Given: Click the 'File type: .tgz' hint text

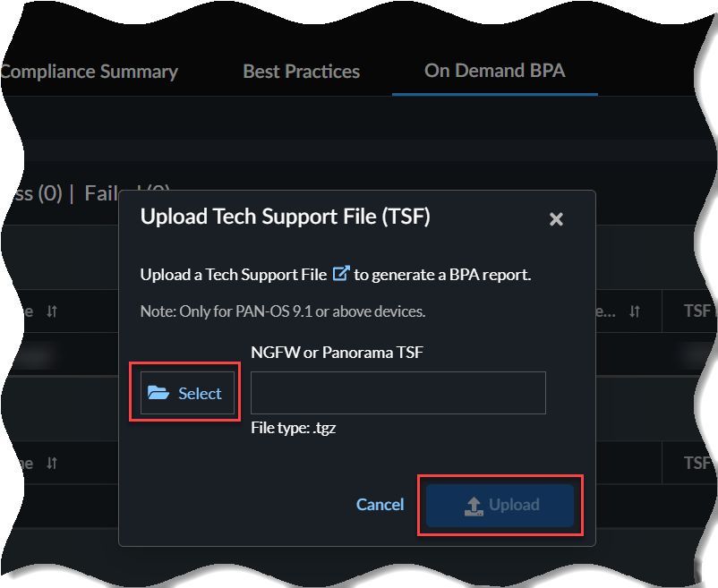Looking at the screenshot, I should (x=294, y=428).
